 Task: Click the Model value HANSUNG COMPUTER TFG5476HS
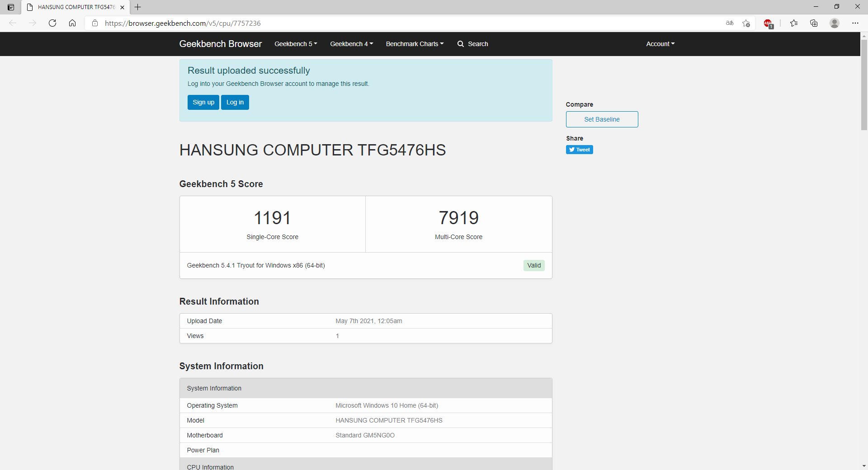coord(389,420)
